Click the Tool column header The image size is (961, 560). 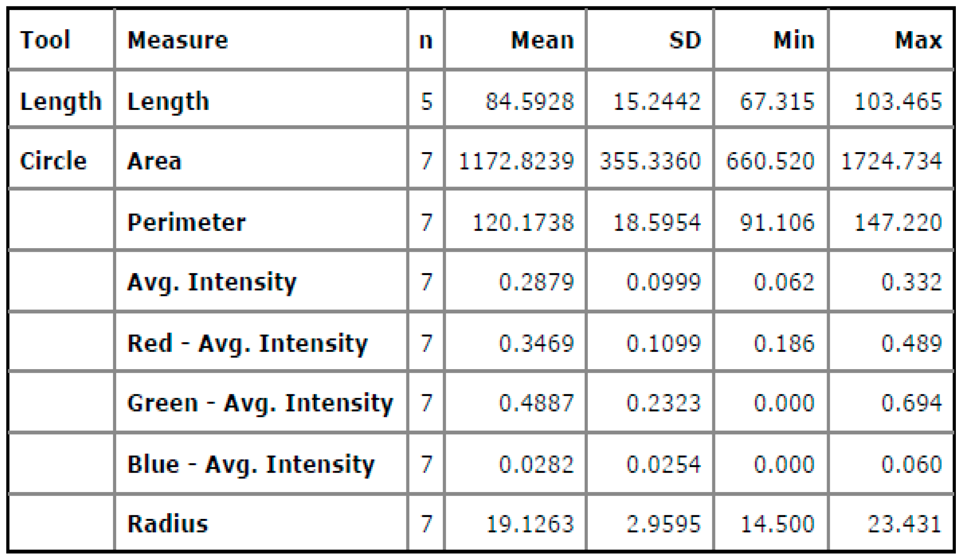[x=45, y=40]
